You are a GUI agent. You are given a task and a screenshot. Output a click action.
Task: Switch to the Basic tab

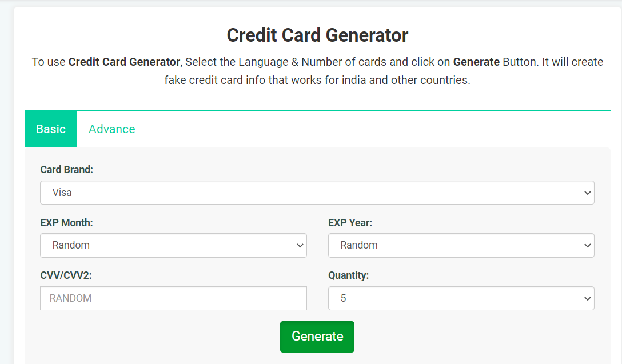tap(51, 129)
